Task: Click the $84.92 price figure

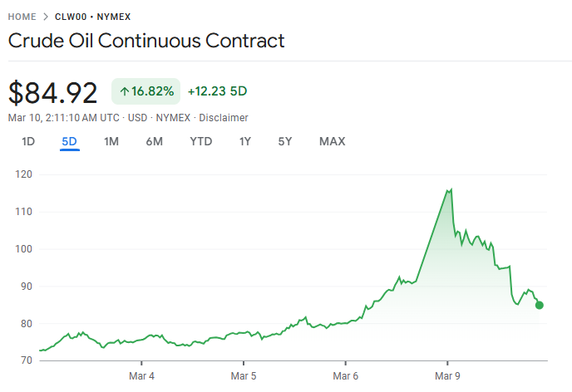Action: pos(53,91)
